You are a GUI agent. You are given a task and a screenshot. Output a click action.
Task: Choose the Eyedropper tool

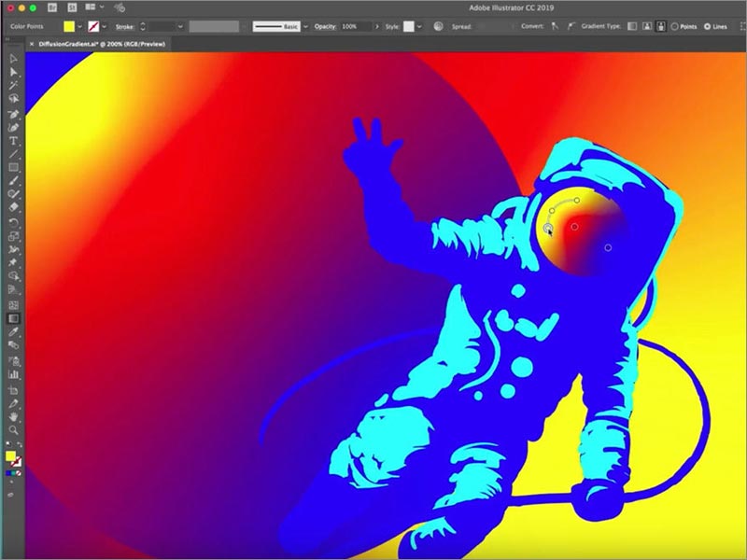pyautogui.click(x=13, y=331)
